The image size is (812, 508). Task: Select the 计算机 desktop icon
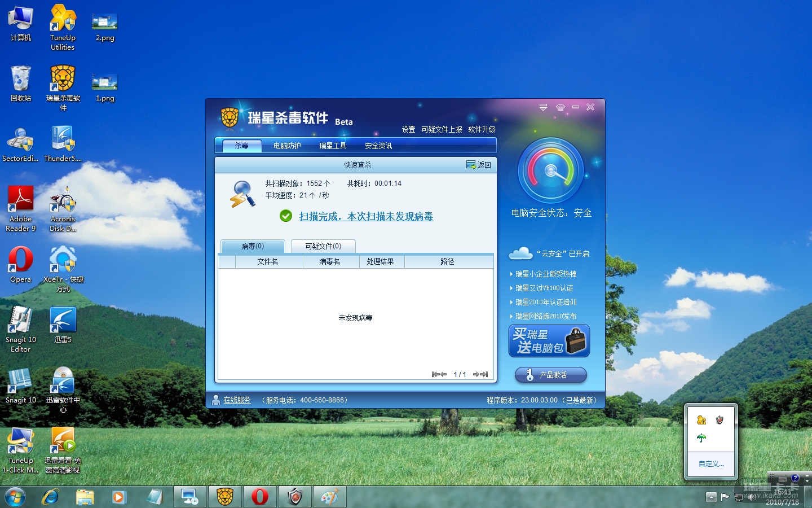(21, 24)
